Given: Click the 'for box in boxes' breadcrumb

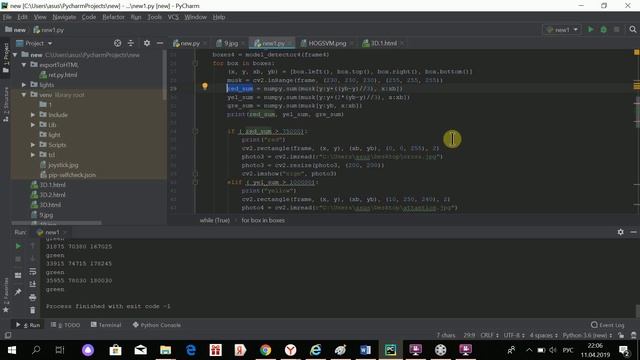Looking at the screenshot, I should (263, 220).
